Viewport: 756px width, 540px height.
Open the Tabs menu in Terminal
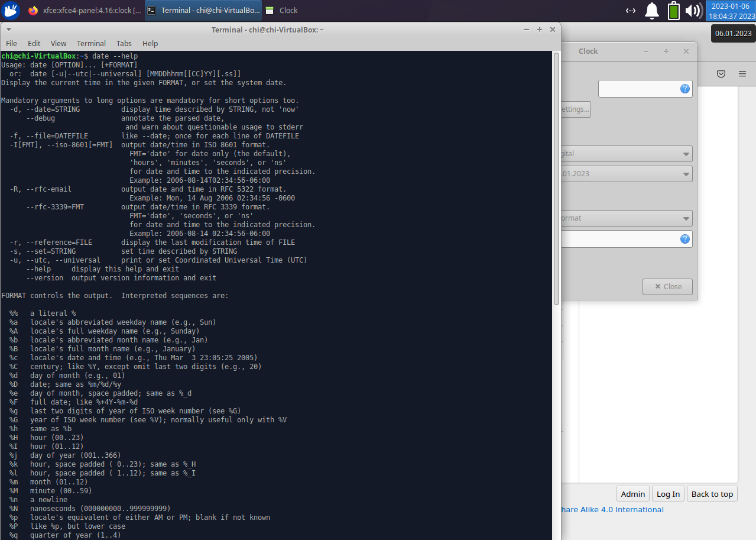(124, 43)
